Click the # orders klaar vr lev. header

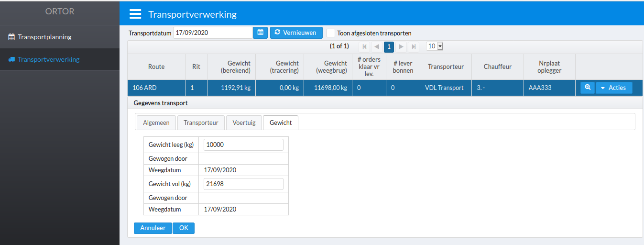coord(369,67)
